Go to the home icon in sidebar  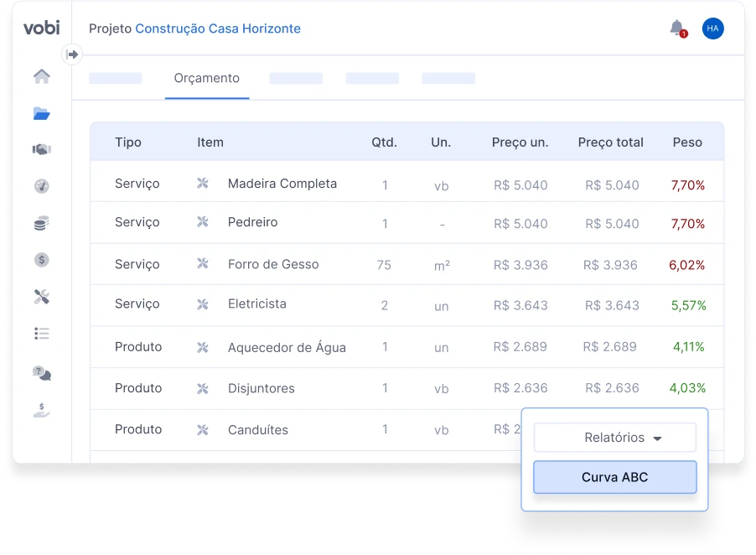[x=41, y=76]
